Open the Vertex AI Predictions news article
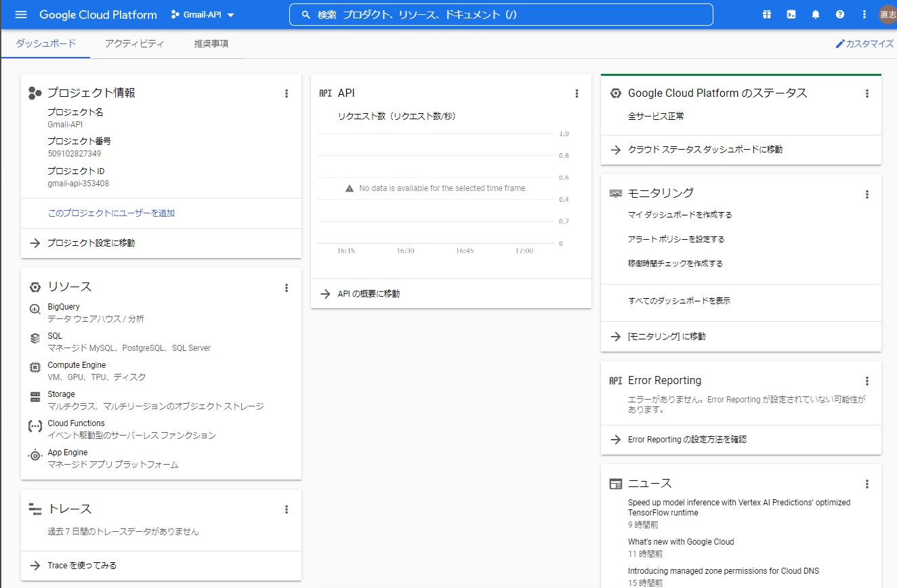Image resolution: width=897 pixels, height=588 pixels. [x=738, y=507]
